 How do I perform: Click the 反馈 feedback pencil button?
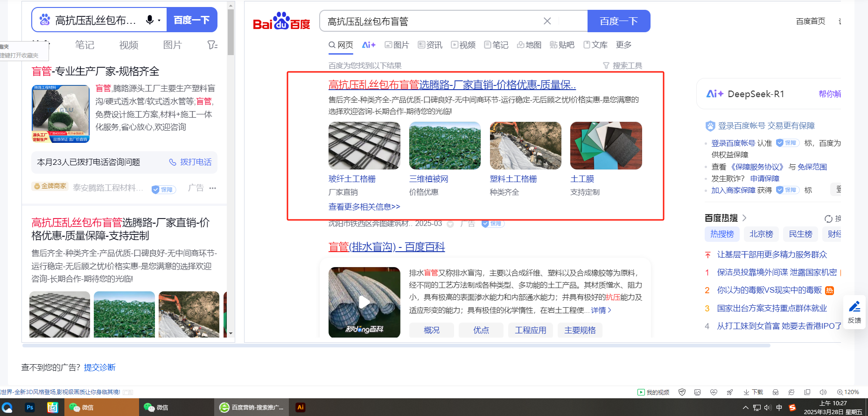(x=854, y=312)
